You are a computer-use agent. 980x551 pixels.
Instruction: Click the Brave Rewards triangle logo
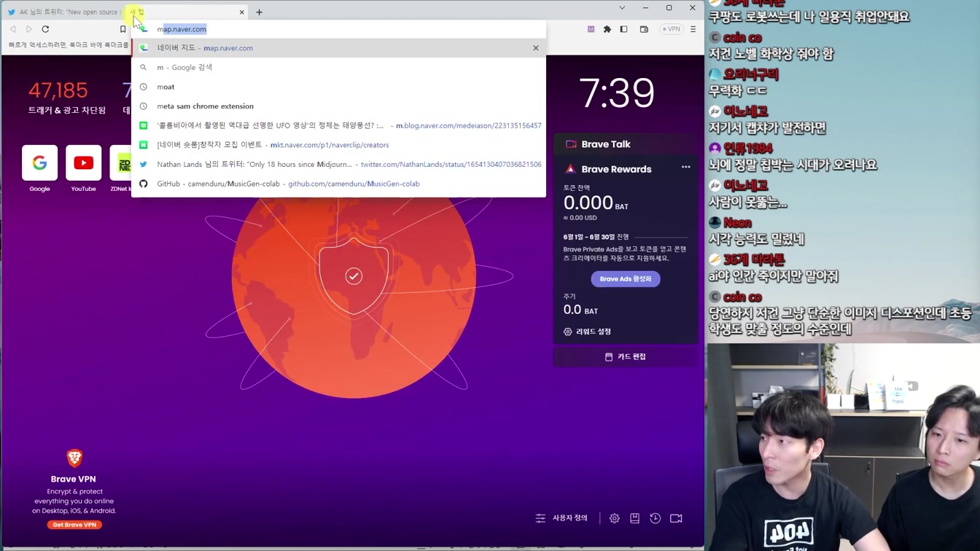570,169
